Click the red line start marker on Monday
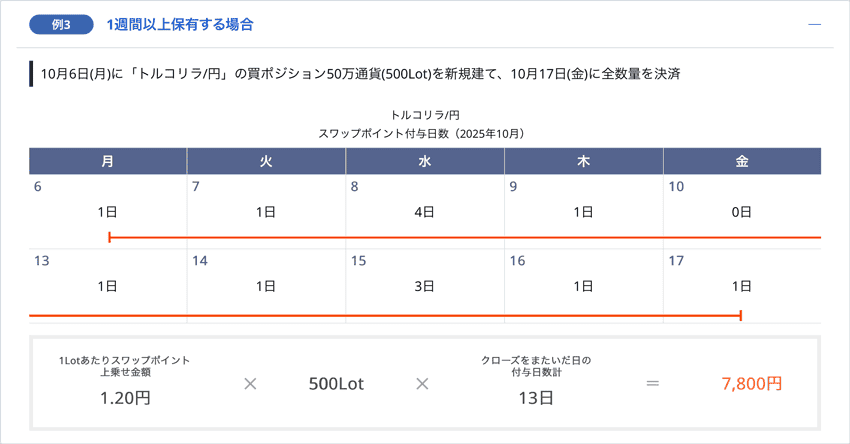850x444 pixels. 109,237
